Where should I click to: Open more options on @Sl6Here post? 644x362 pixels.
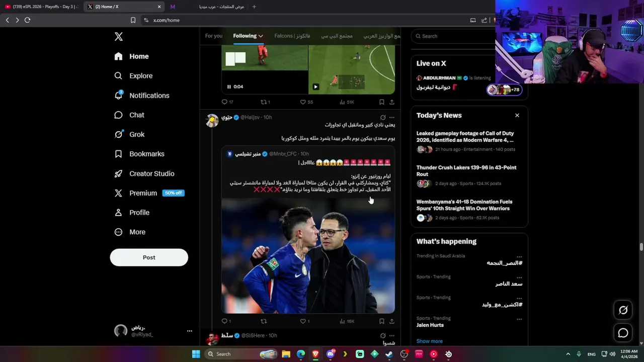pyautogui.click(x=392, y=335)
